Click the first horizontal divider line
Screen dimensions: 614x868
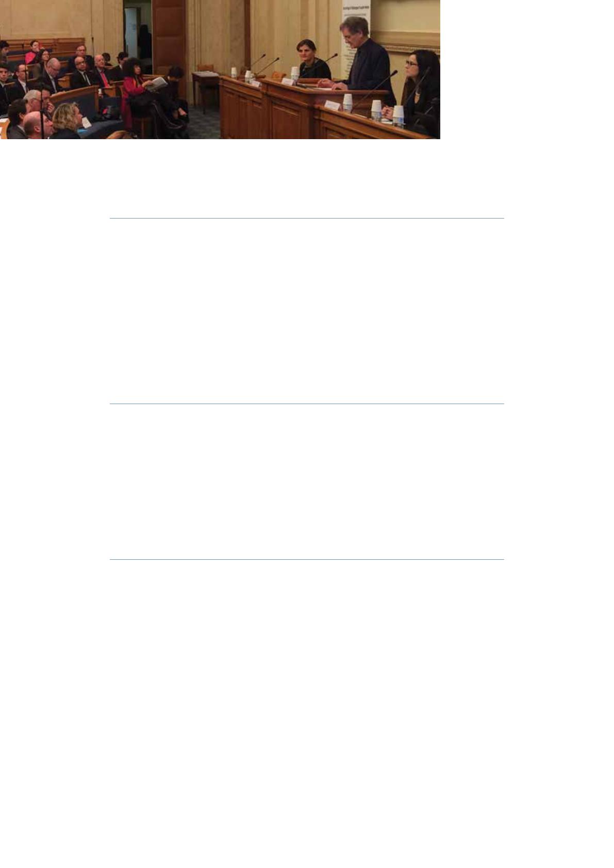pyautogui.click(x=306, y=218)
